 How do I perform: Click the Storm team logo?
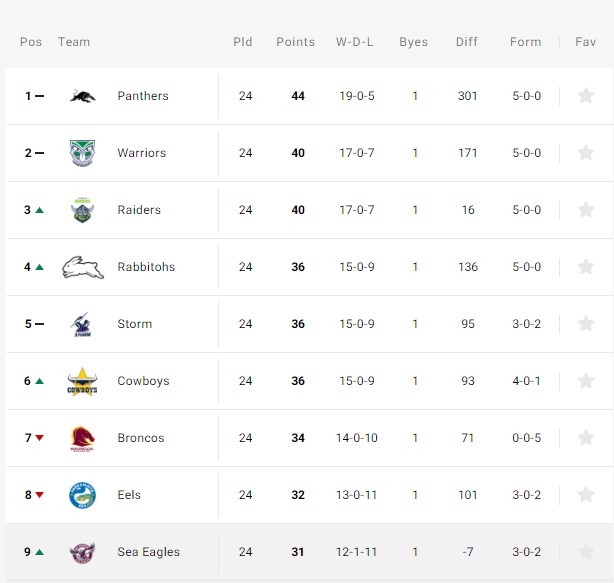pos(81,324)
